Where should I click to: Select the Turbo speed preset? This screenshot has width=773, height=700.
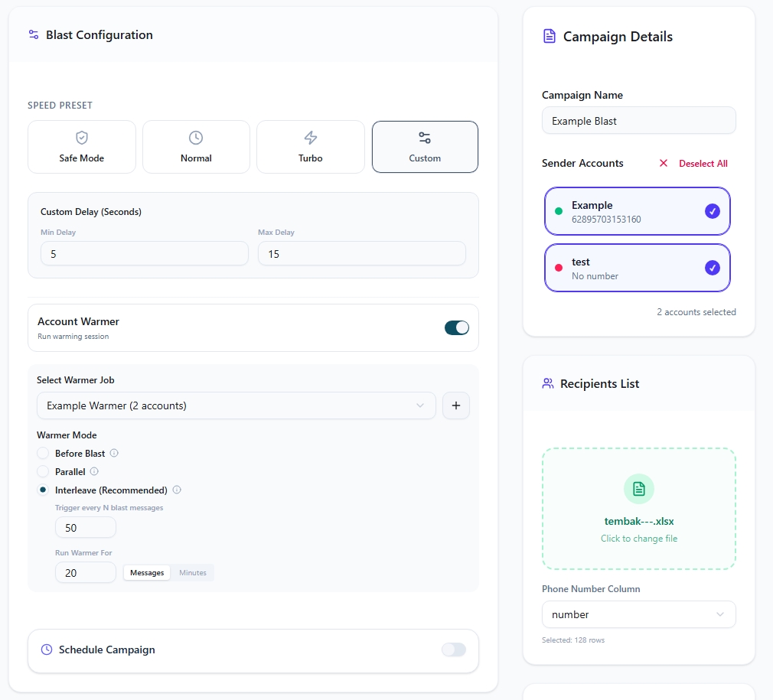(x=310, y=147)
